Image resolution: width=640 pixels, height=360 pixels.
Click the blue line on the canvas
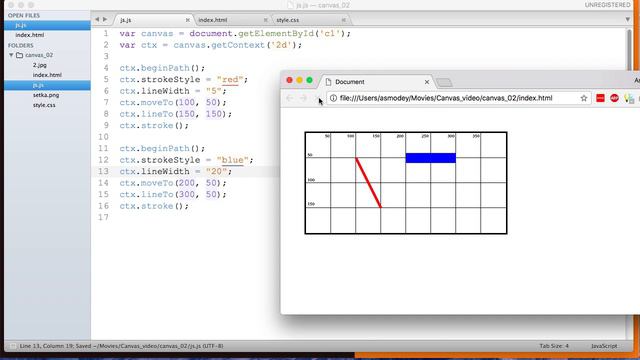431,158
